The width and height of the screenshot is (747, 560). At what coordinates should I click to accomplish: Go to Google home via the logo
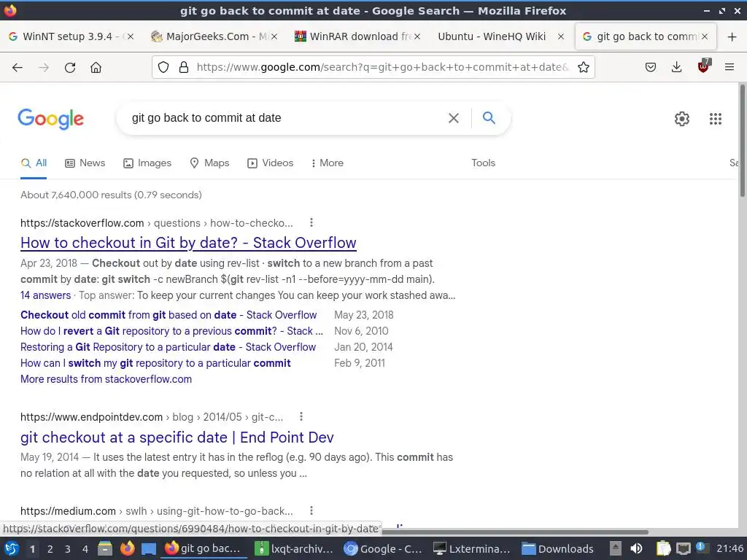(50, 119)
